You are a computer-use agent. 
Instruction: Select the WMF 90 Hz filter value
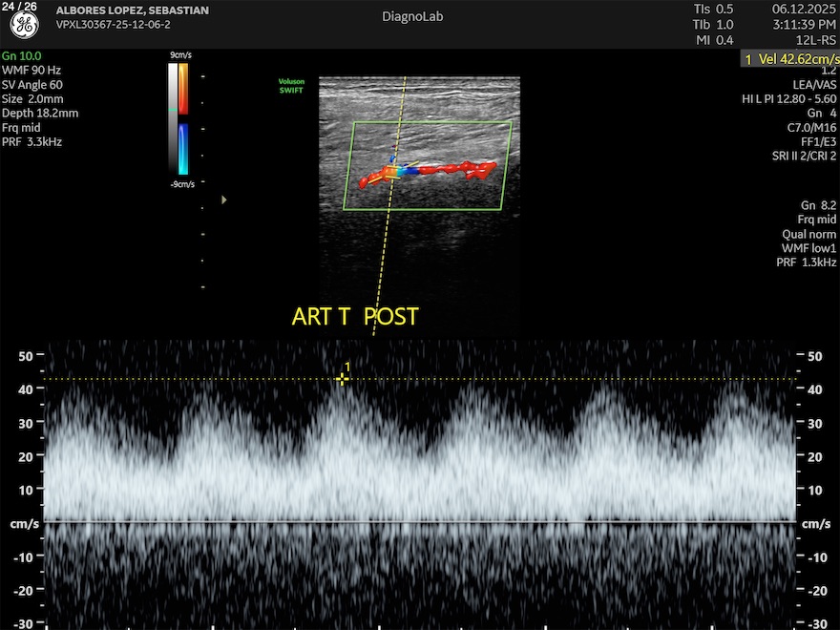click(x=31, y=71)
